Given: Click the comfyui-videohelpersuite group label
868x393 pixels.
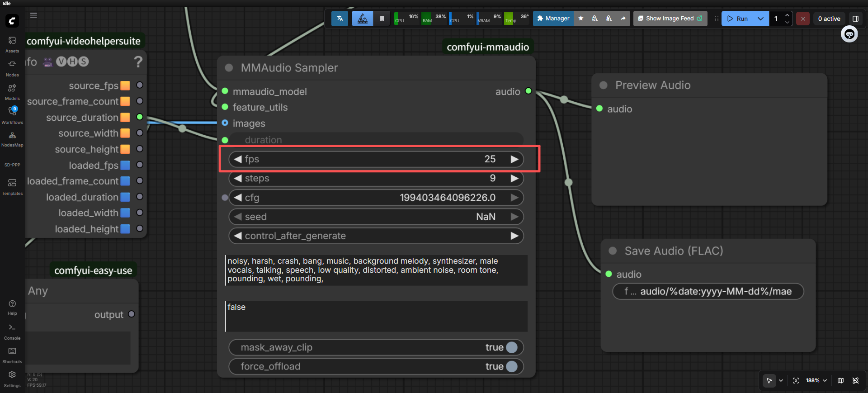Looking at the screenshot, I should [84, 41].
